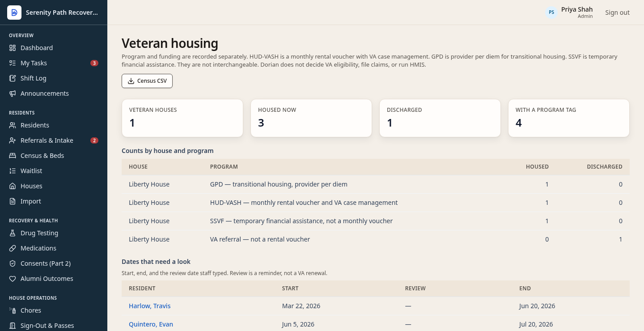Click the VA referral program row
Screen dimensions: 644x331
click(x=376, y=239)
